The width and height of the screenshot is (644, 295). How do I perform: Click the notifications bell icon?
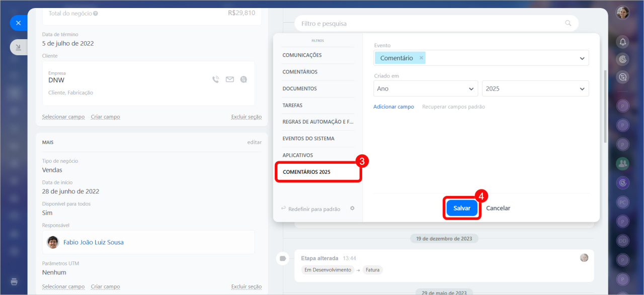623,42
